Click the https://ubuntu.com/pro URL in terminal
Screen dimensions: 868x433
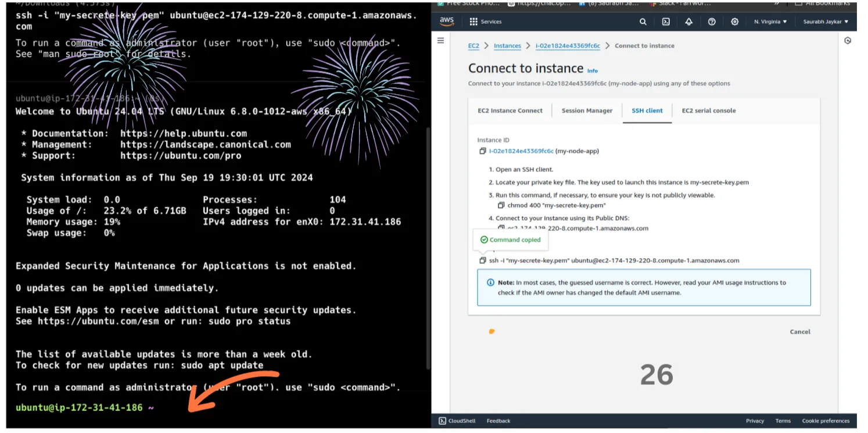181,156
